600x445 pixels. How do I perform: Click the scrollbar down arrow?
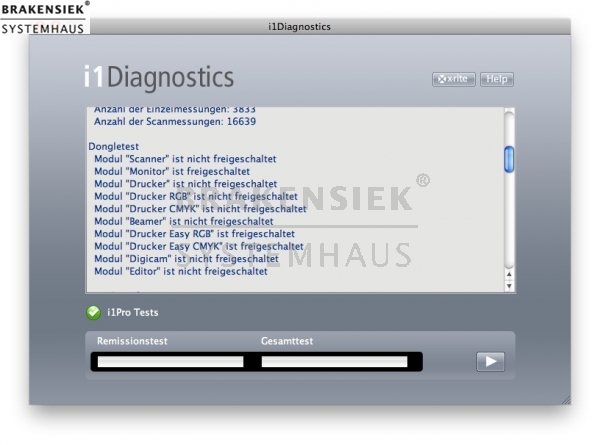509,286
